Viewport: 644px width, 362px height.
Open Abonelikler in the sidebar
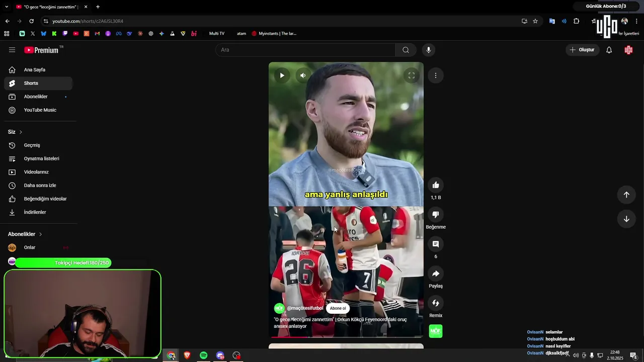click(x=38, y=97)
